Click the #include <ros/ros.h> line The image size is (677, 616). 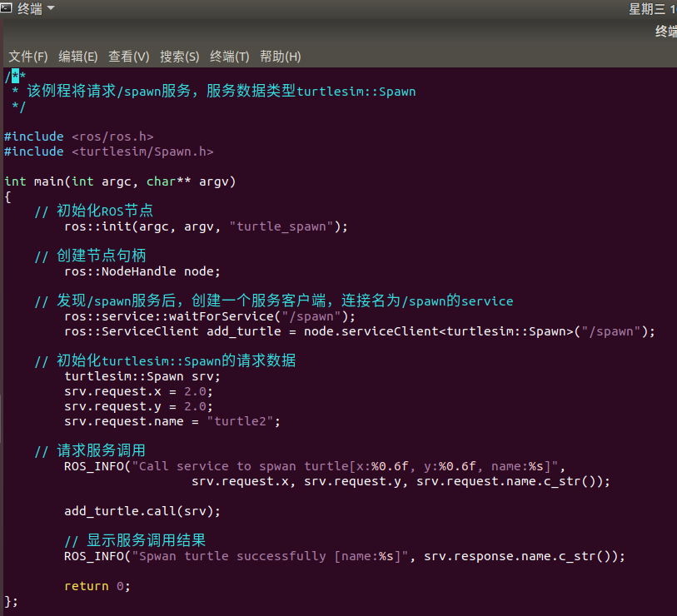pos(79,137)
